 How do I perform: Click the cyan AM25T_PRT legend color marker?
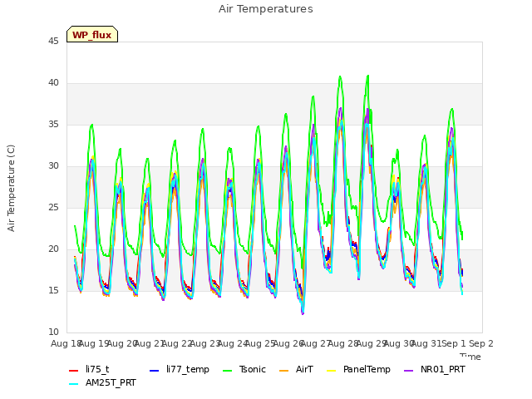tap(74, 384)
